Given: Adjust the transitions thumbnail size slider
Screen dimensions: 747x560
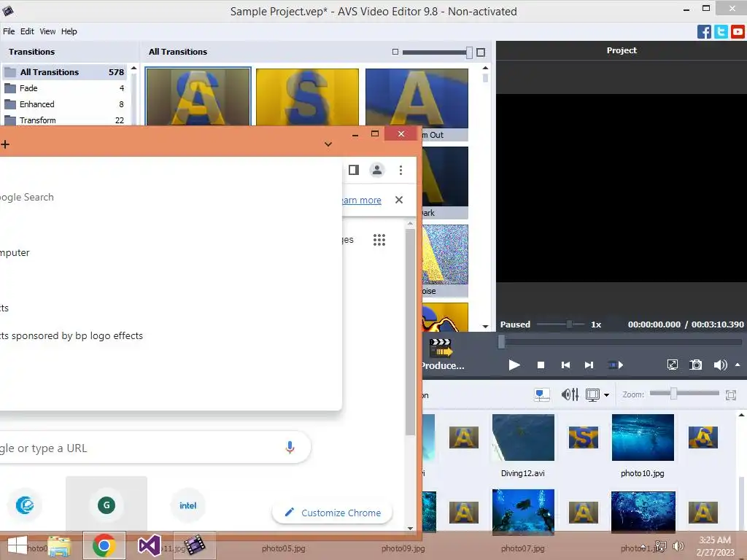Looking at the screenshot, I should coord(469,52).
